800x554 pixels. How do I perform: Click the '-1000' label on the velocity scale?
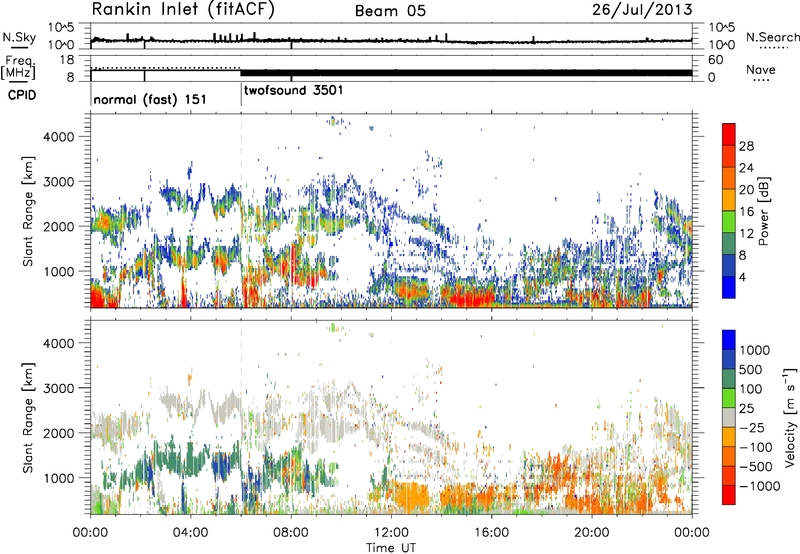[x=760, y=486]
